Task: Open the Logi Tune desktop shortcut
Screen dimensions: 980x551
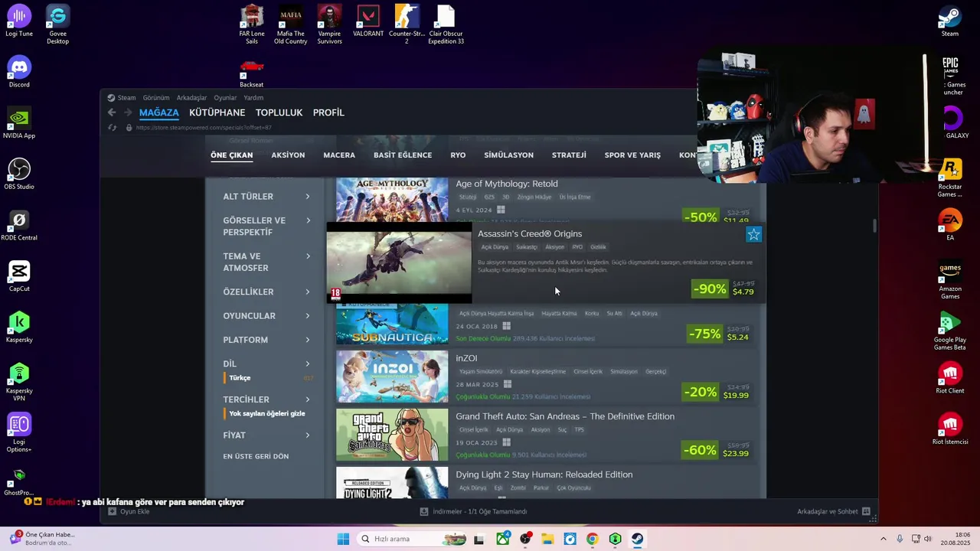Action: click(19, 21)
